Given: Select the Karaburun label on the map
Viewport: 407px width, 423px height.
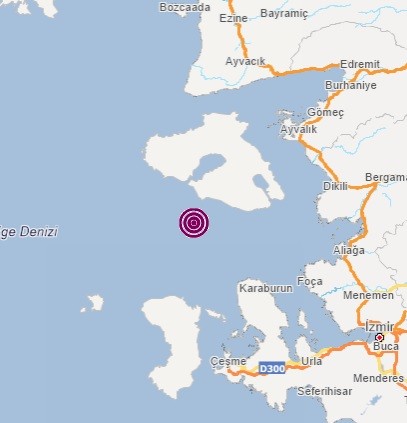Looking at the screenshot, I should point(266,288).
